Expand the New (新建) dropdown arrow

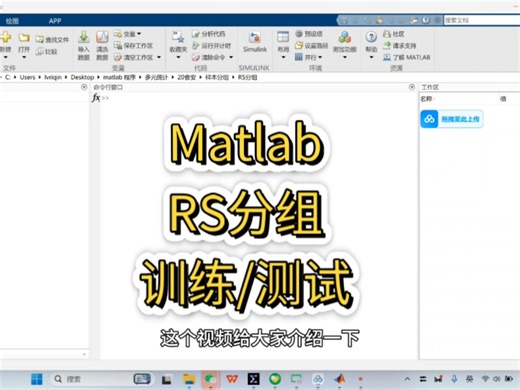click(x=5, y=57)
